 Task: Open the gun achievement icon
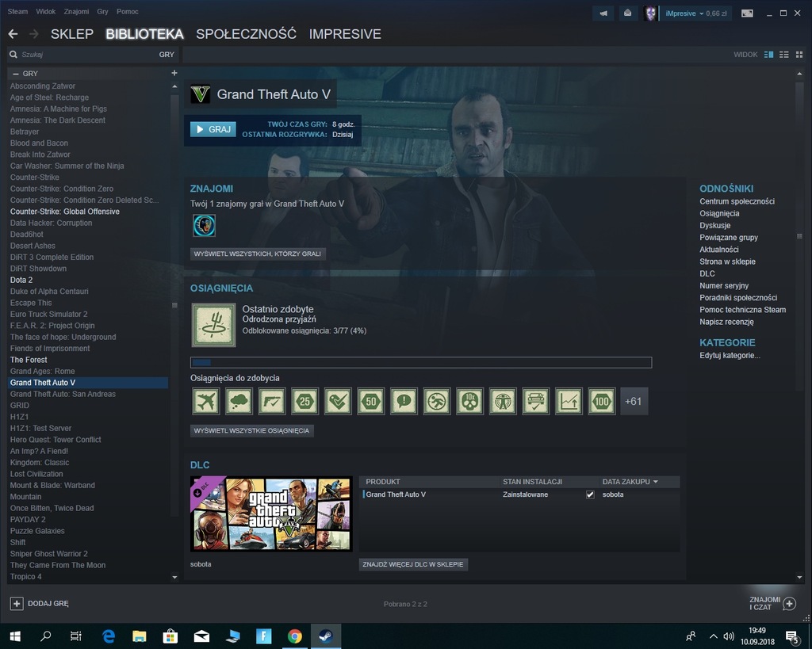tap(272, 401)
